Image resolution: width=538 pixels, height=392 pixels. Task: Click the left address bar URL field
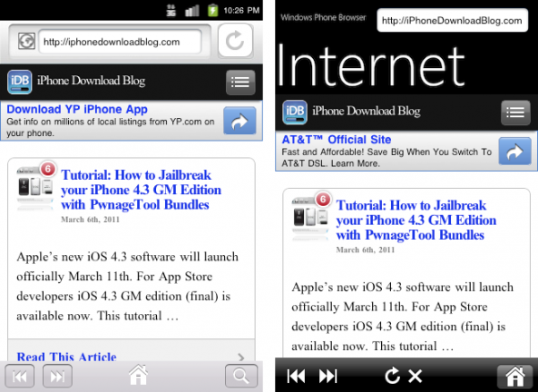120,42
